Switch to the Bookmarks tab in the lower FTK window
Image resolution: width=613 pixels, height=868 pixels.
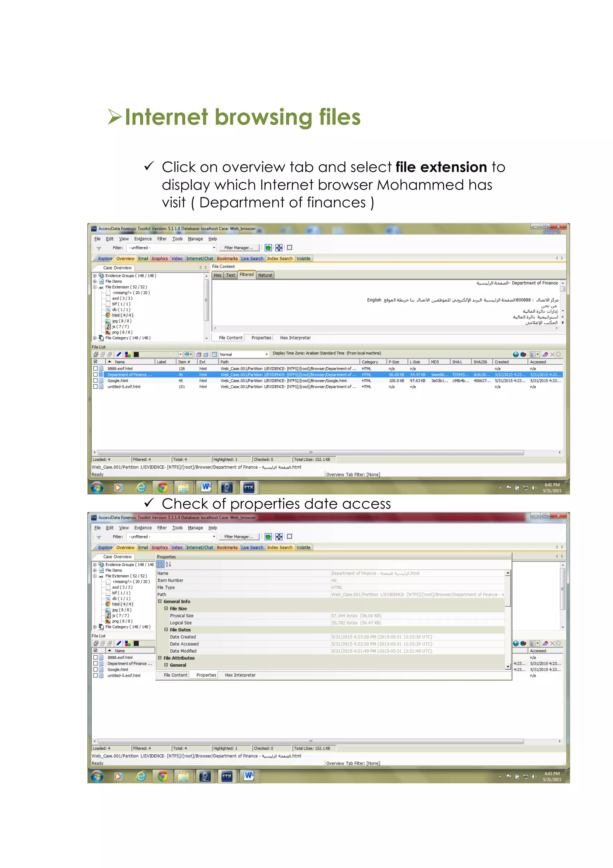(227, 548)
